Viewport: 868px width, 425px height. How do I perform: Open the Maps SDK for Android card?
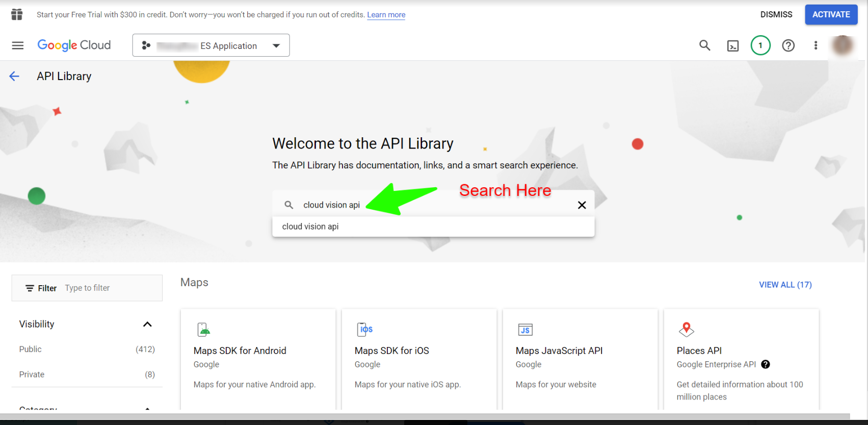pos(258,359)
